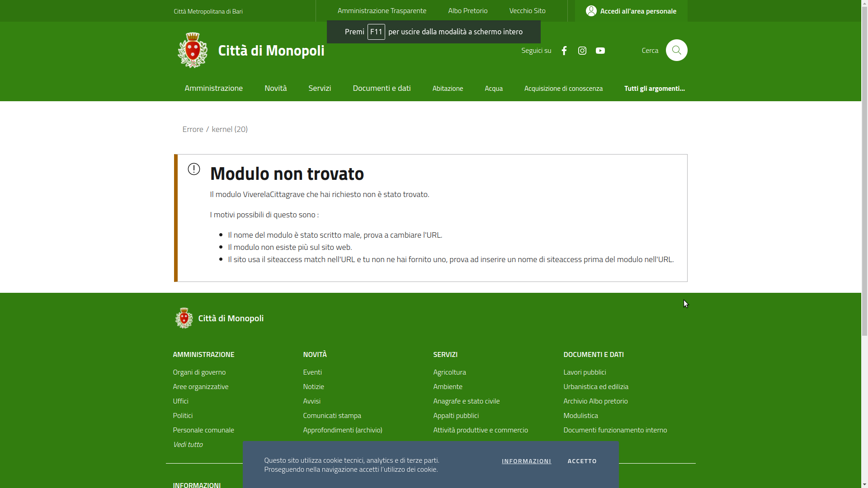Viewport: 868px width, 488px height.
Task: Click the Errore breadcrumb link
Action: coord(193,129)
